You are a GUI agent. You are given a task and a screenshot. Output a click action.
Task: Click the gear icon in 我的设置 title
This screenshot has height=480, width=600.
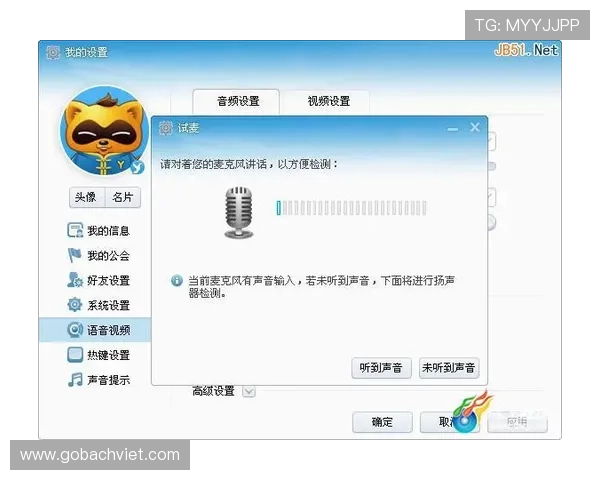pyautogui.click(x=53, y=52)
